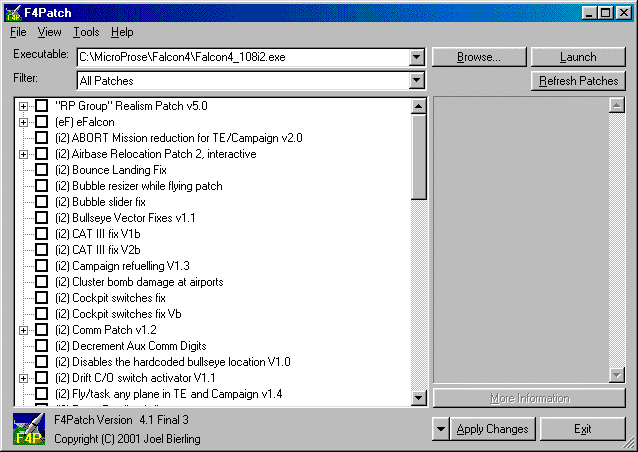Expand the Airbase Relocation Patch 2 node
The width and height of the screenshot is (638, 452).
tap(23, 154)
